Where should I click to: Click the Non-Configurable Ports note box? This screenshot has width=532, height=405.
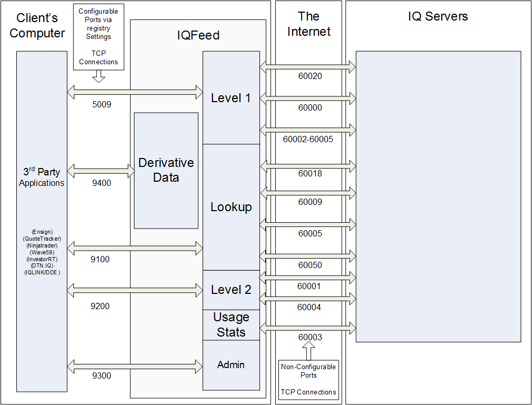coord(308,380)
